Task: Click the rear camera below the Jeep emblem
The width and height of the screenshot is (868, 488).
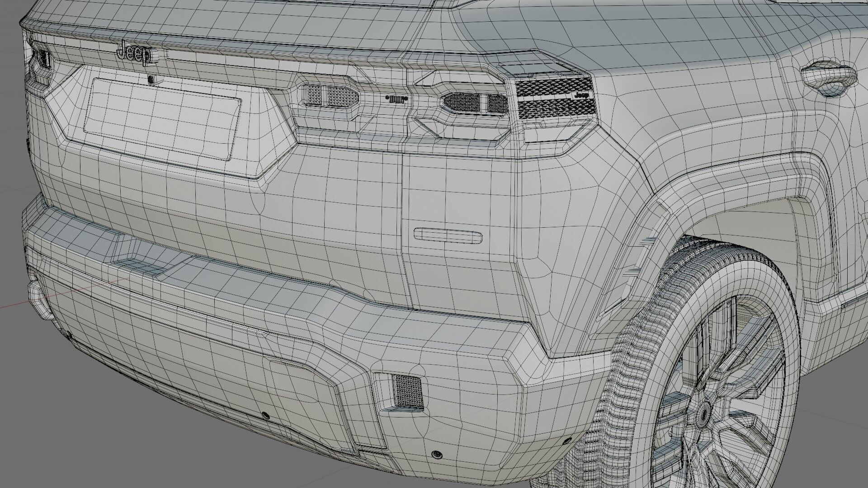Action: click(151, 80)
